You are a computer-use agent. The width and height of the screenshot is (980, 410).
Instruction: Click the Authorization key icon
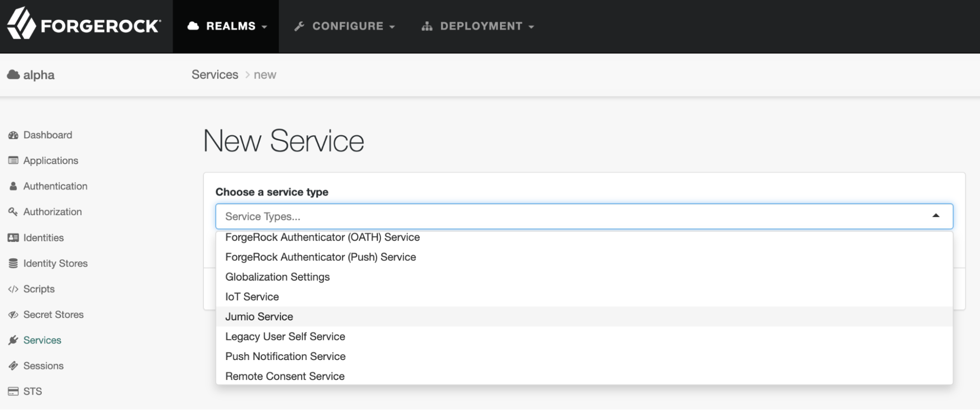13,212
